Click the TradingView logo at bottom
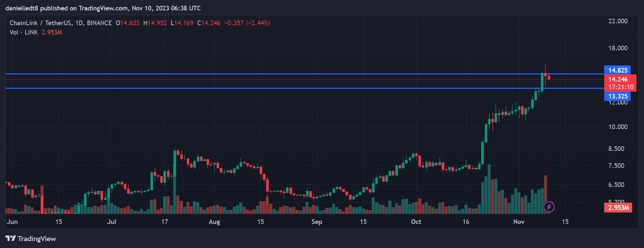Screen dimensions: 644x248 [31, 238]
